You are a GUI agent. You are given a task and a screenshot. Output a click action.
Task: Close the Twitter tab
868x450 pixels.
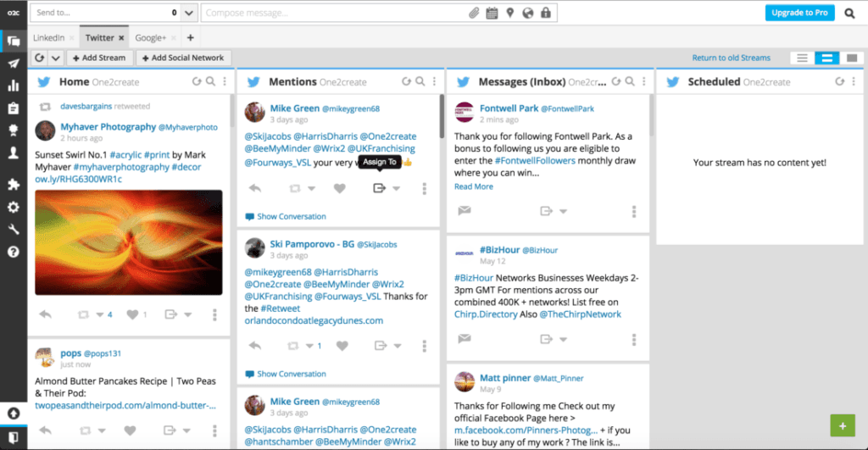tap(121, 37)
